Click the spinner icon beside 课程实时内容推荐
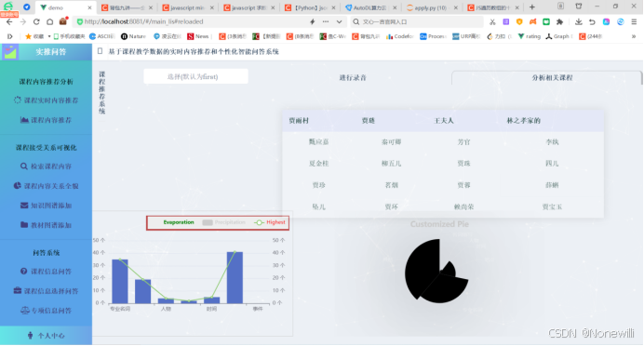The height and width of the screenshot is (346, 644). pyautogui.click(x=18, y=100)
